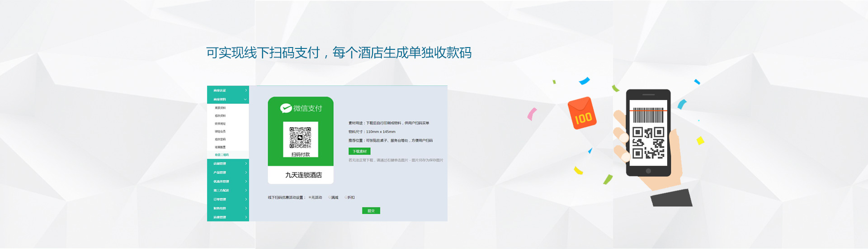Click the QR code on the payment card
Image resolution: width=868 pixels, height=249 pixels.
pos(300,137)
